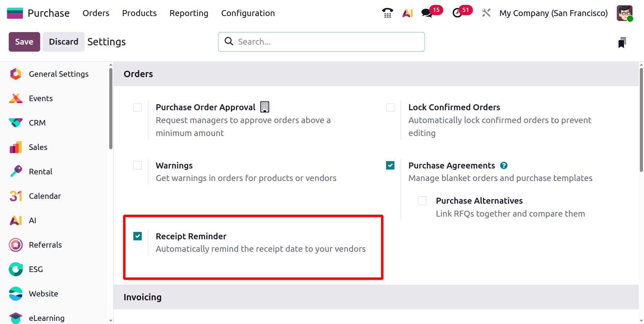Open the Referrals app
Screen dimensions: 644x324
(x=45, y=245)
